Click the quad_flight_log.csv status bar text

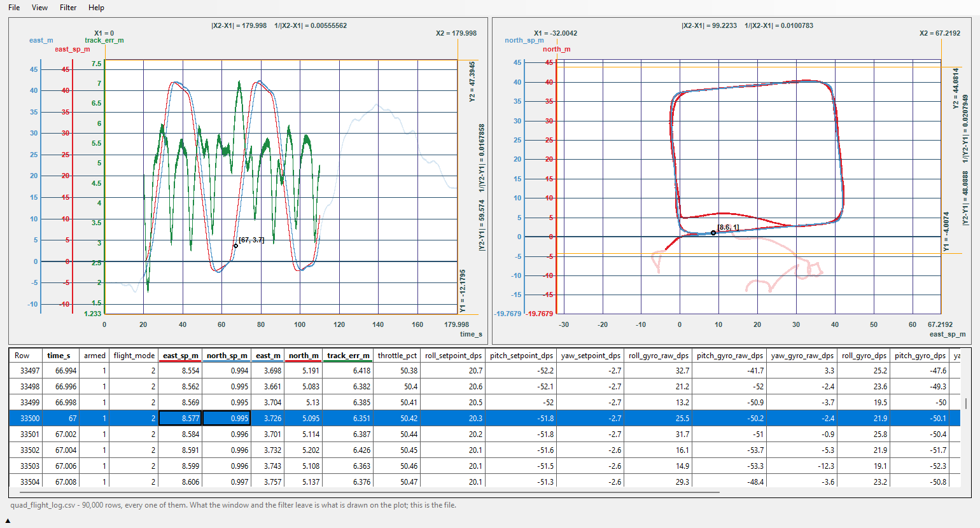233,505
